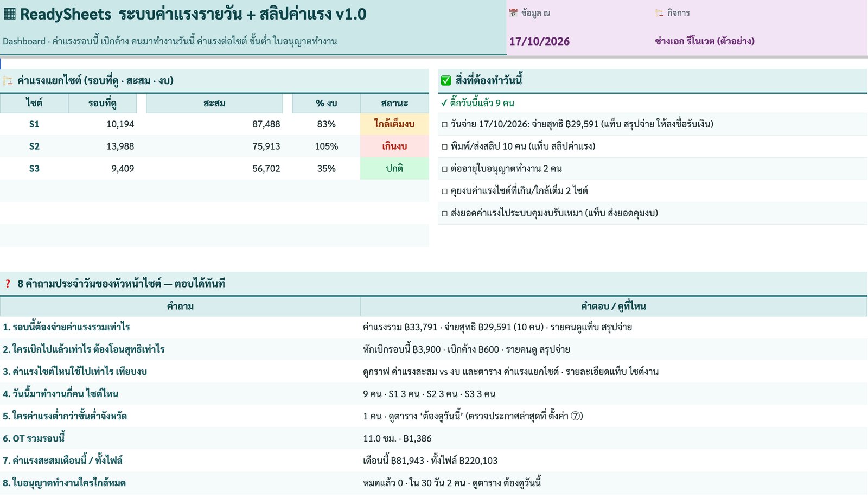Click the calendar icon beside ข้อมูล ณ
Screen dimensions: 868x498
click(513, 13)
